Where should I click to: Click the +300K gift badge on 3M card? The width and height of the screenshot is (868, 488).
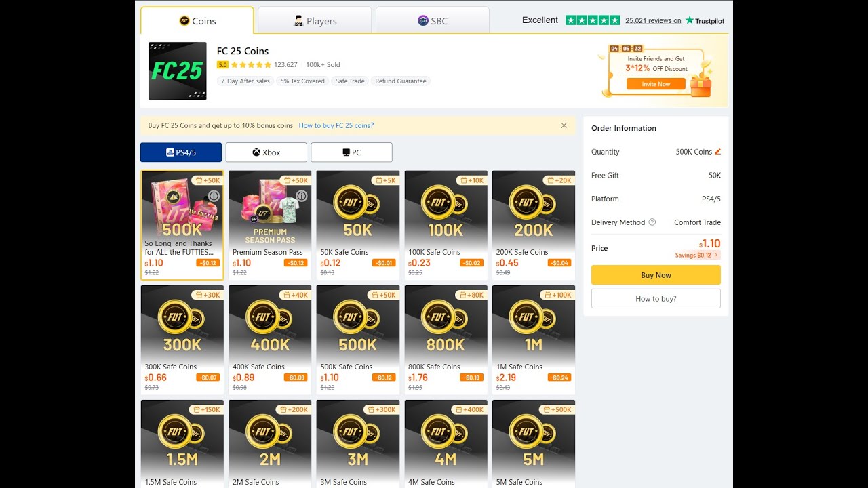click(381, 409)
